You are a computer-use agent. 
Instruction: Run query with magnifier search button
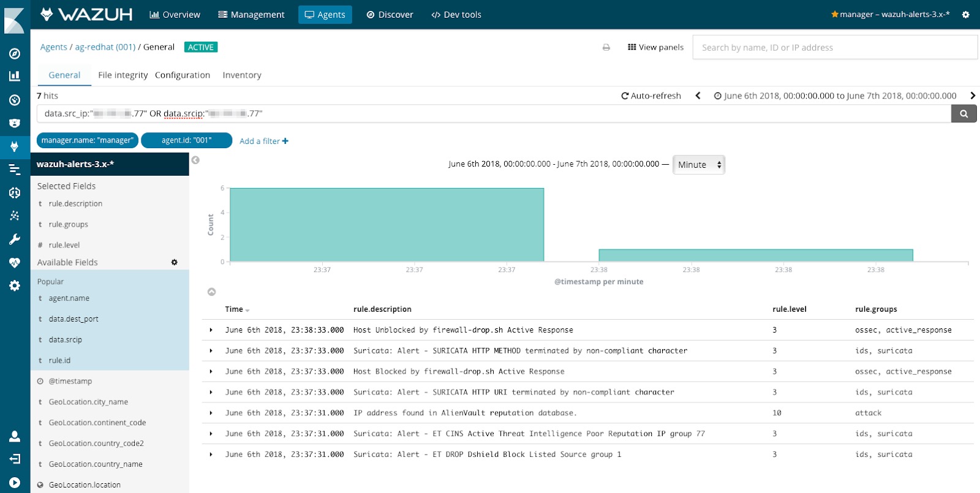(964, 113)
